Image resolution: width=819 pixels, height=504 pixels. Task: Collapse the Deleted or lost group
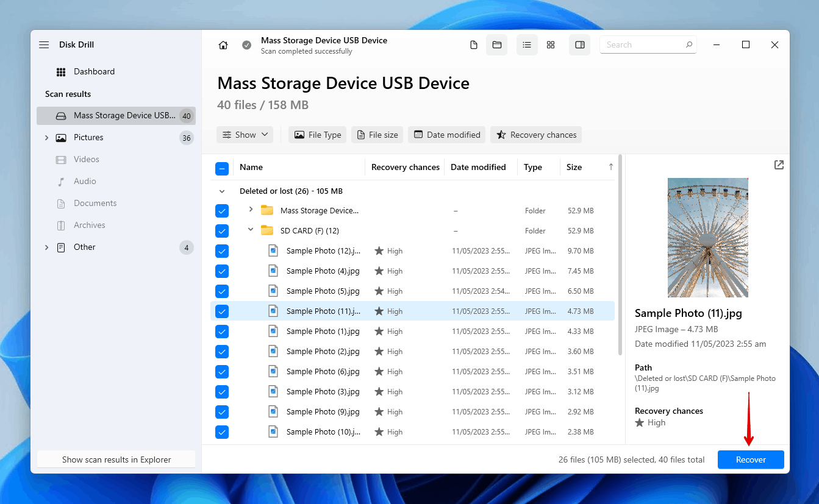(222, 191)
